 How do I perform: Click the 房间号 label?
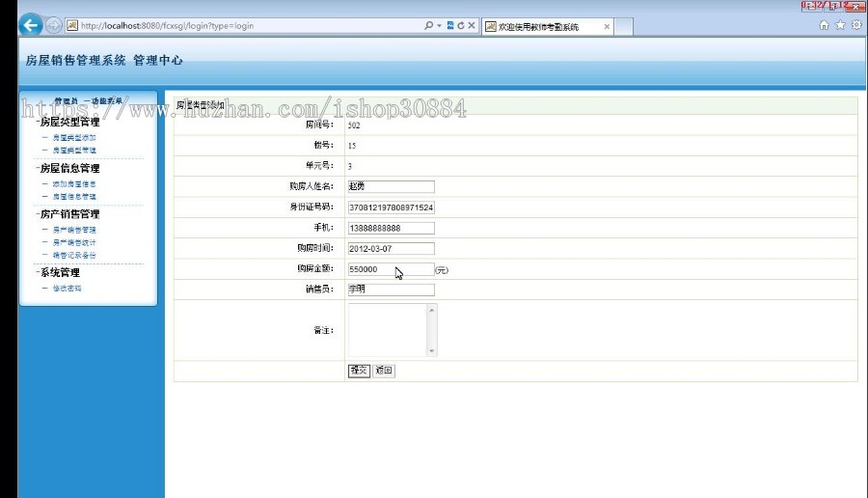(x=319, y=124)
